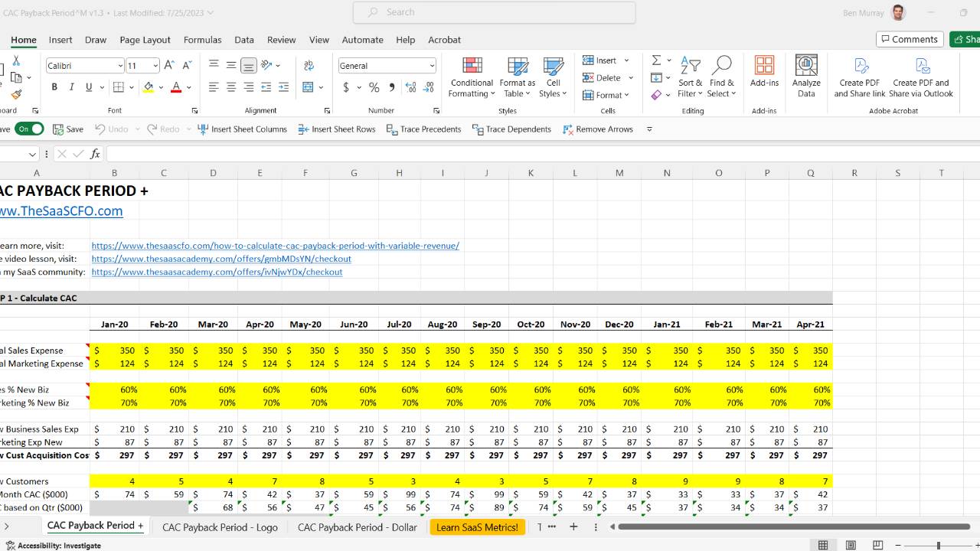Image resolution: width=980 pixels, height=551 pixels.
Task: Click the Comments button
Action: [910, 39]
